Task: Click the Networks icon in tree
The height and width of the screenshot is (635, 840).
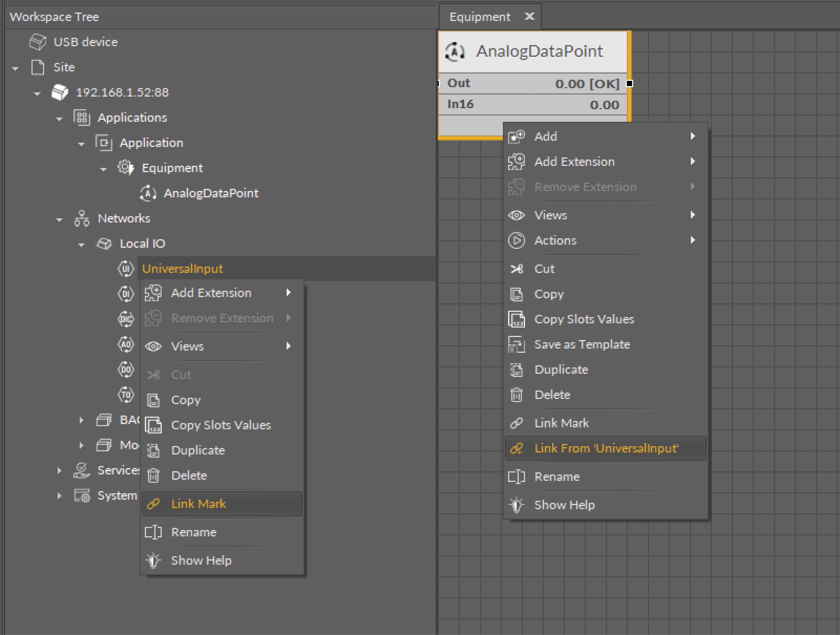Action: click(x=82, y=219)
